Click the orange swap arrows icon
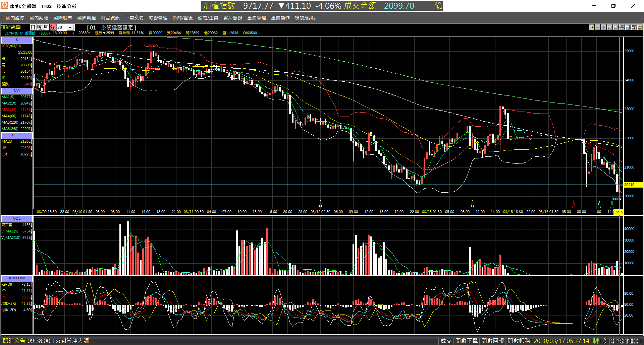Screen dimensions: 644x345 click(x=640, y=27)
